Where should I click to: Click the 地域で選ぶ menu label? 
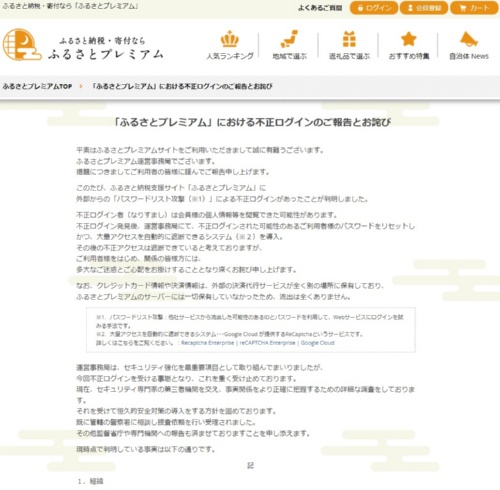[289, 56]
